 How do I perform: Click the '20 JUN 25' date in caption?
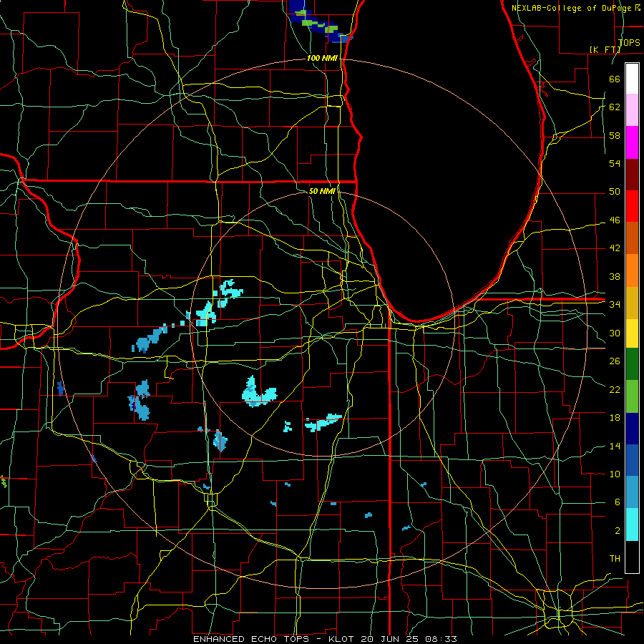(390, 639)
